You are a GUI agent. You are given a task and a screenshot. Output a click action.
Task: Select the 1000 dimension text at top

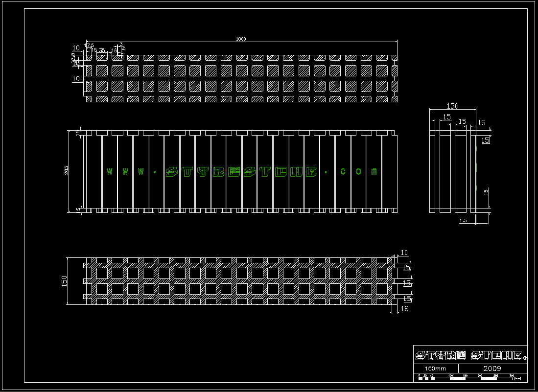pyautogui.click(x=241, y=39)
